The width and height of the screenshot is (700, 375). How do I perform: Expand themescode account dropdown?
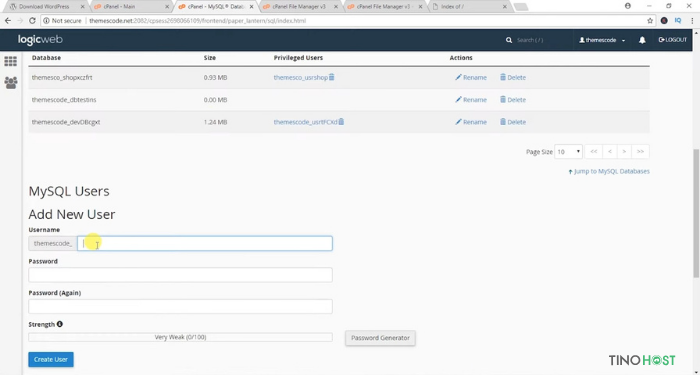(x=602, y=40)
